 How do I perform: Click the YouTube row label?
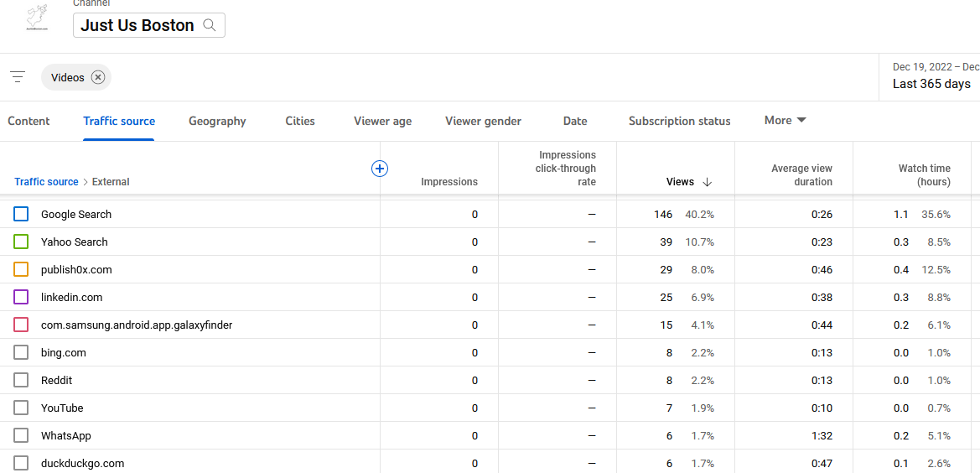63,408
